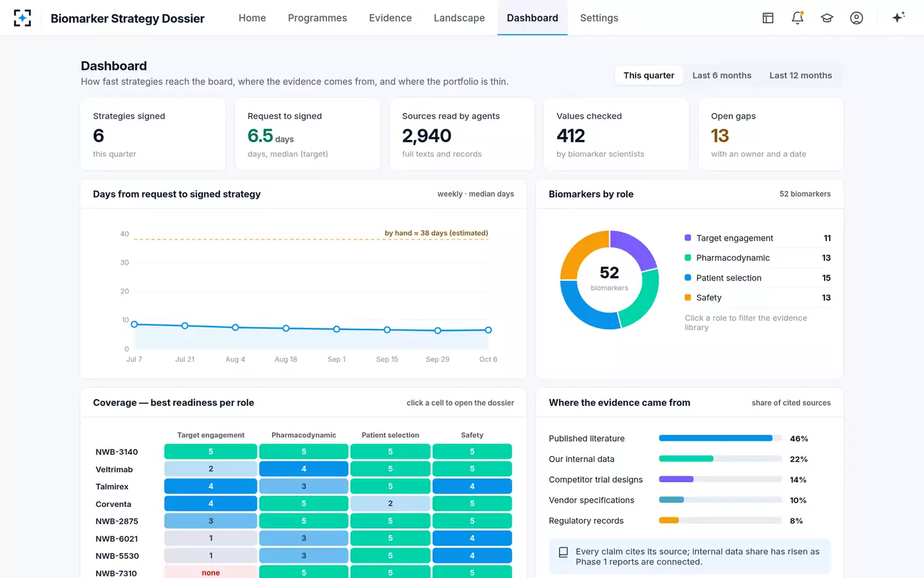Switch range to Last 12 months
The width and height of the screenshot is (924, 578).
801,75
